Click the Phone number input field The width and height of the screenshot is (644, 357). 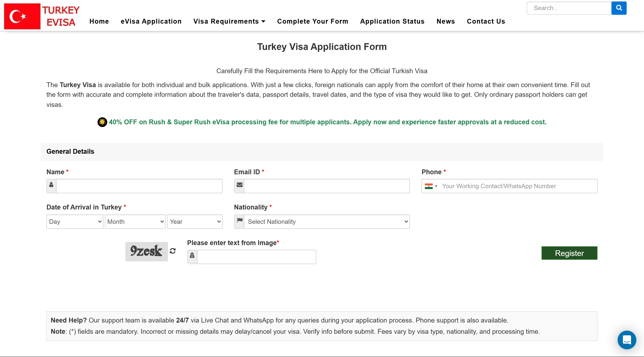(x=517, y=186)
